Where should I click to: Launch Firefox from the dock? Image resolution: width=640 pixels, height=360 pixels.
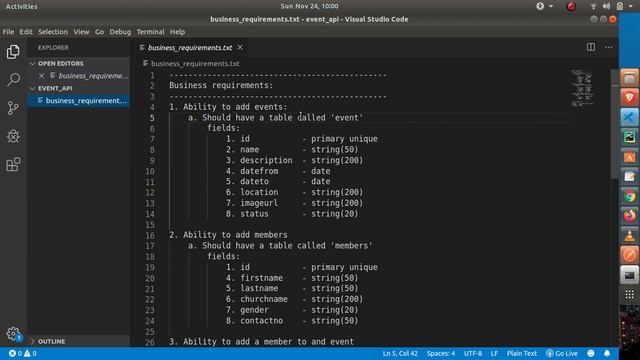(x=629, y=216)
